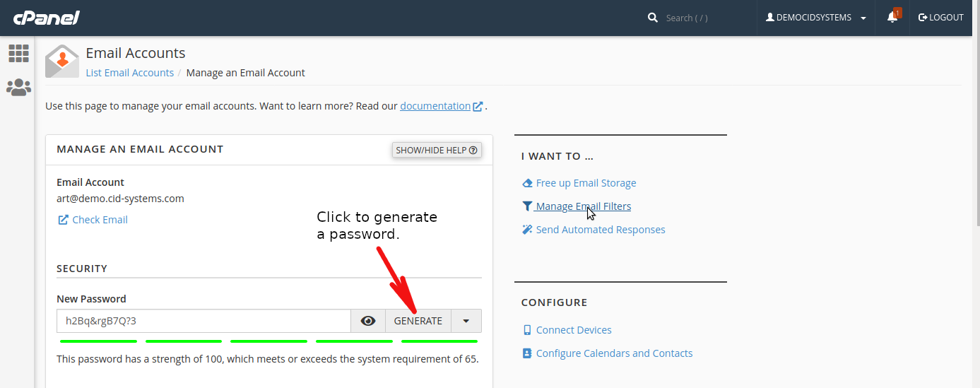Click the Email Accounts envelope icon
Screen dimensions: 980x388
[62, 61]
